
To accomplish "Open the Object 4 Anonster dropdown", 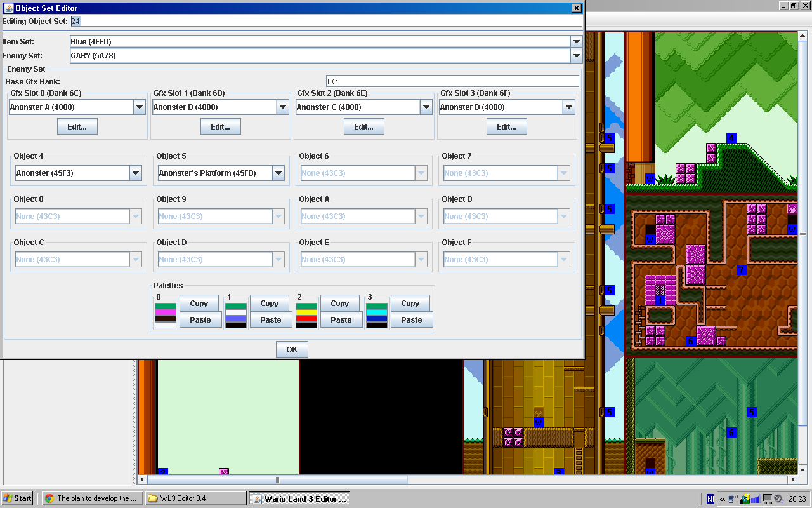I will tap(135, 173).
